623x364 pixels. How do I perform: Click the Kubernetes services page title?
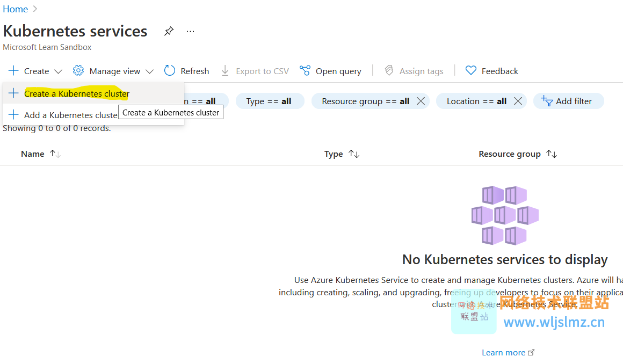coord(75,31)
